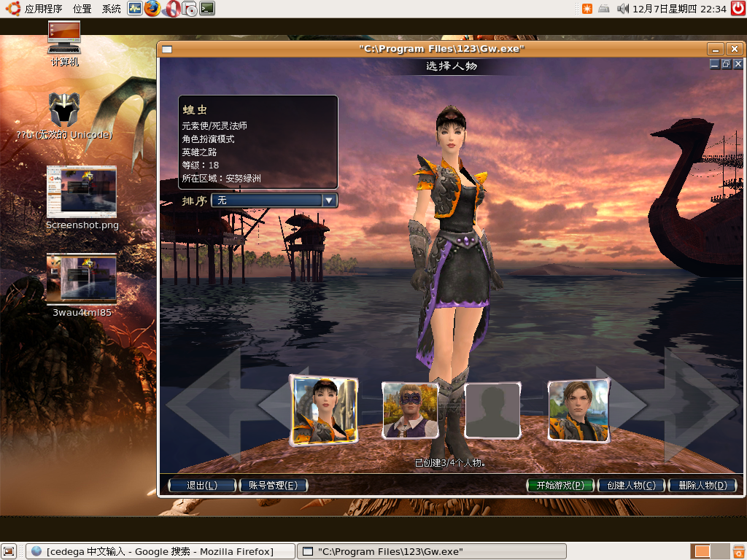747x560 pixels.
Task: Click the large right arrow in character selector
Action: coord(700,405)
